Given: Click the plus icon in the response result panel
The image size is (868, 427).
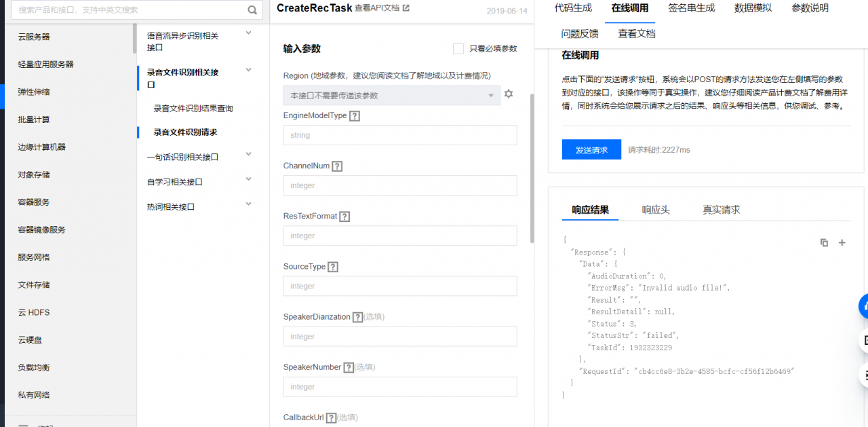Looking at the screenshot, I should click(x=842, y=242).
